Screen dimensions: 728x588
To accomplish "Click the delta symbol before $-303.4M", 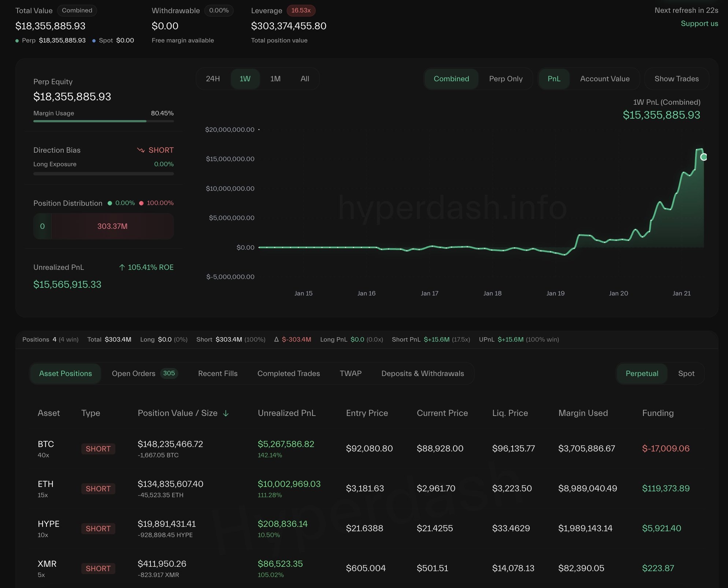I will coord(276,339).
